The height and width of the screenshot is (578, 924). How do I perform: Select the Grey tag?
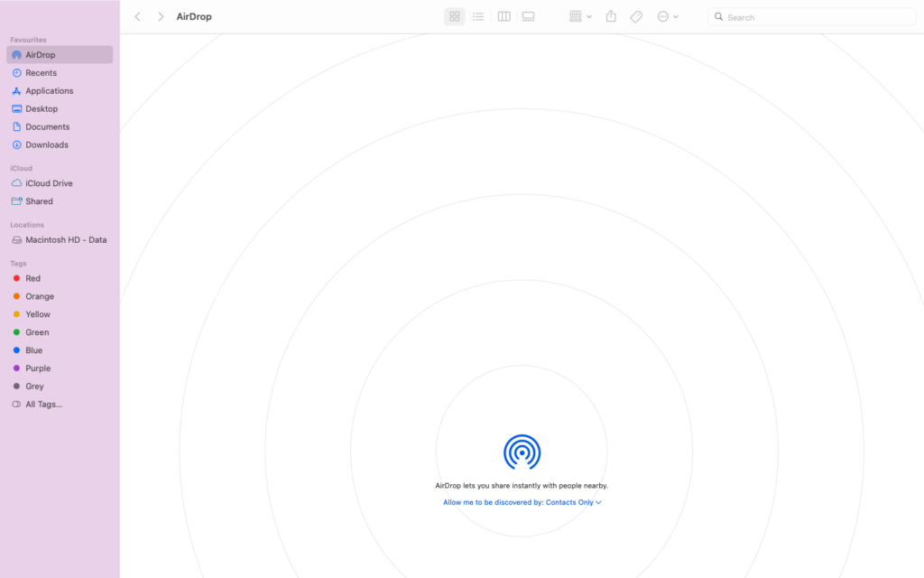(x=60, y=387)
